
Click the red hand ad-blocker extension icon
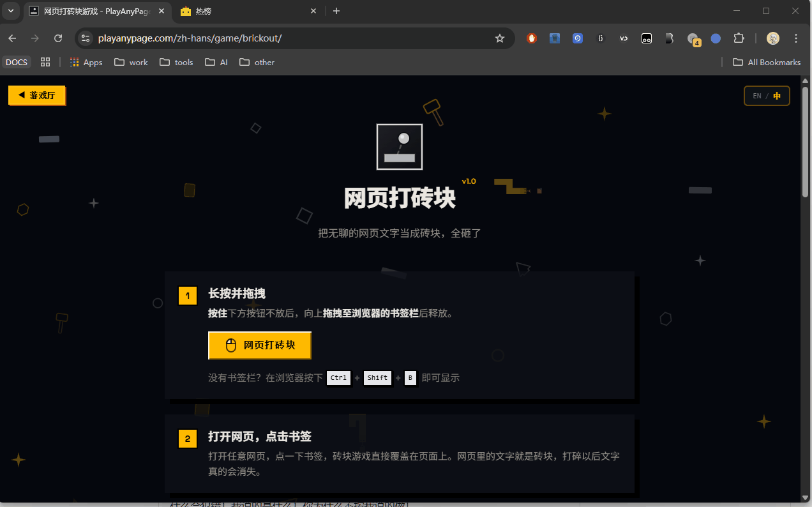(x=532, y=38)
